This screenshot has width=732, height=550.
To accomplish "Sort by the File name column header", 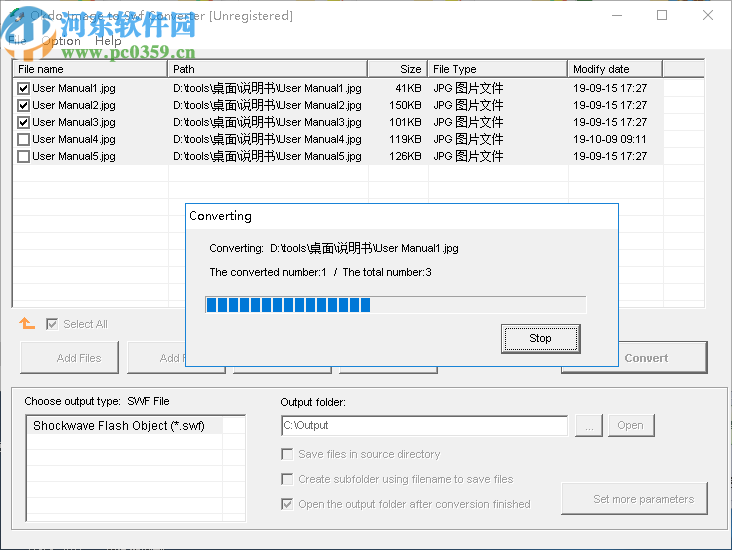I will click(90, 69).
